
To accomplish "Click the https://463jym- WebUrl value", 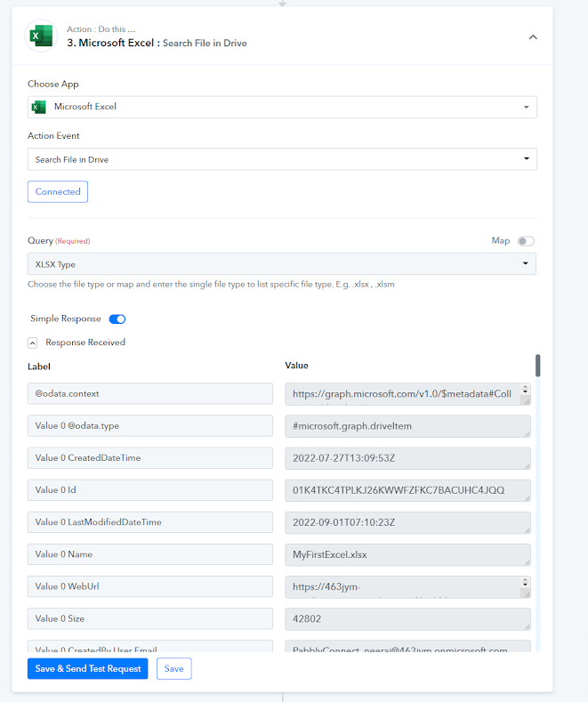I will 407,587.
